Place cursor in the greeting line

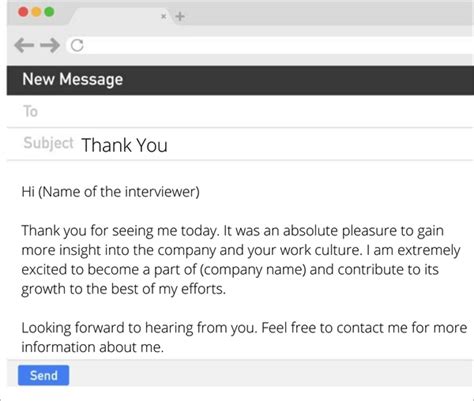click(110, 192)
